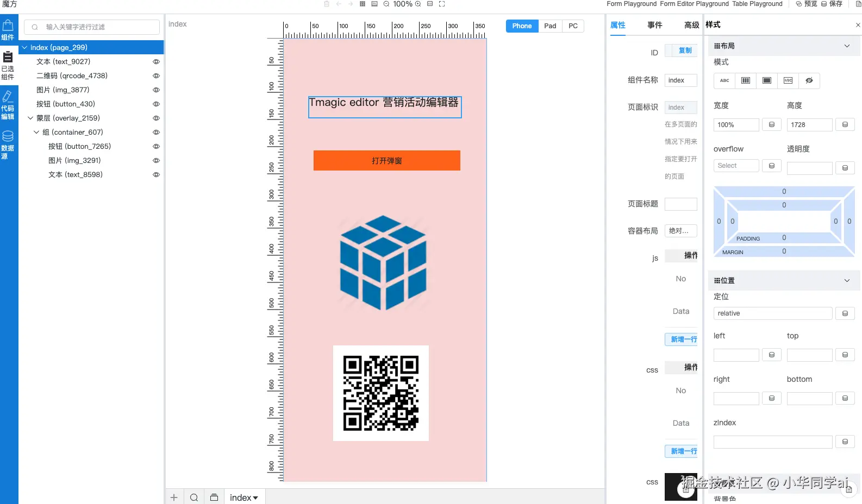Click data source icon beside overflow select
Viewport: 862px width, 504px height.
click(x=772, y=166)
